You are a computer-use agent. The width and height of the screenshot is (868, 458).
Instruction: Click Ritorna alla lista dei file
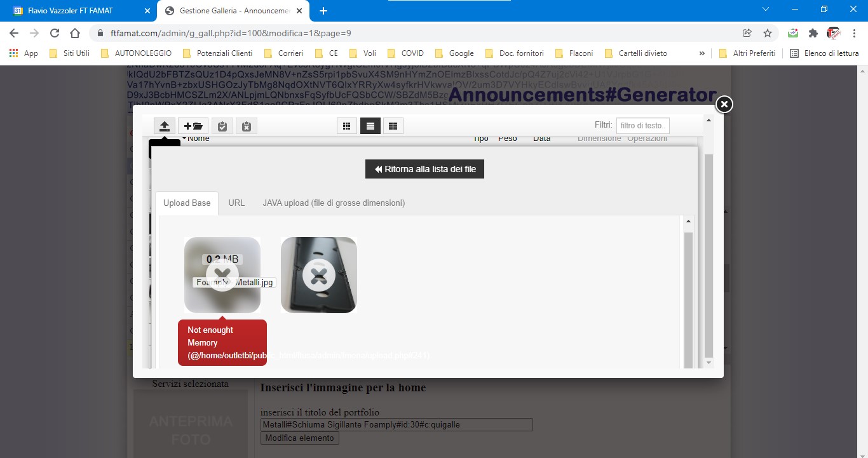tap(424, 169)
